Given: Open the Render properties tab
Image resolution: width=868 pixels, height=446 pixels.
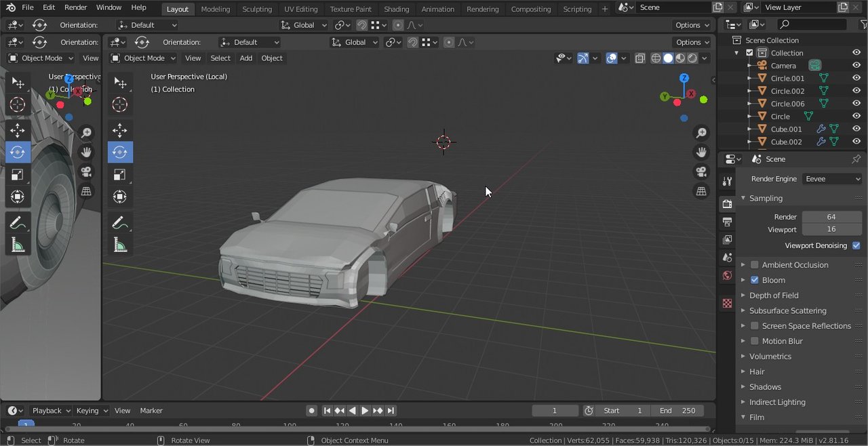Looking at the screenshot, I should pyautogui.click(x=727, y=204).
